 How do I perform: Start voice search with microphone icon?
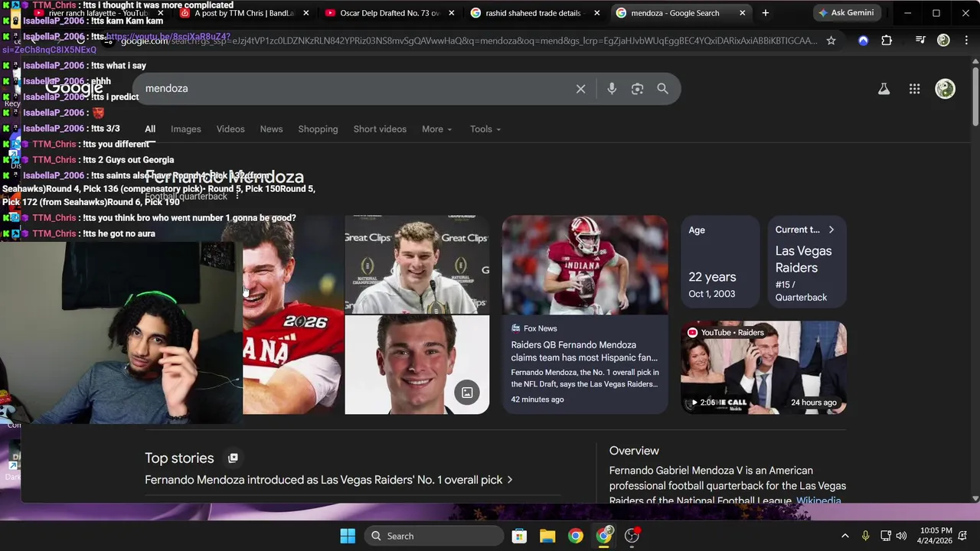point(612,89)
